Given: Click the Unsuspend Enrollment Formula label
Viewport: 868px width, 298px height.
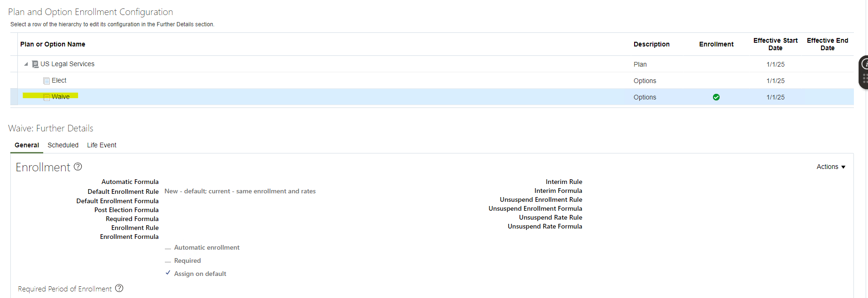Looking at the screenshot, I should point(535,208).
